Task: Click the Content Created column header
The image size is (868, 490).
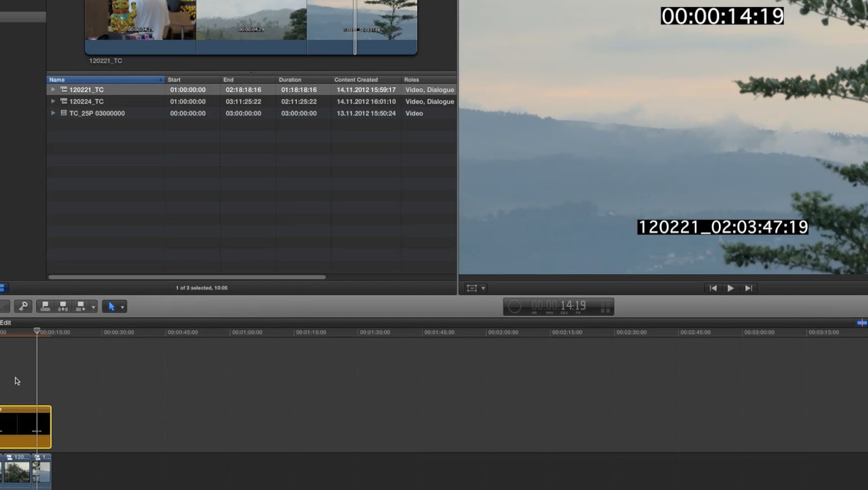Action: (x=356, y=79)
